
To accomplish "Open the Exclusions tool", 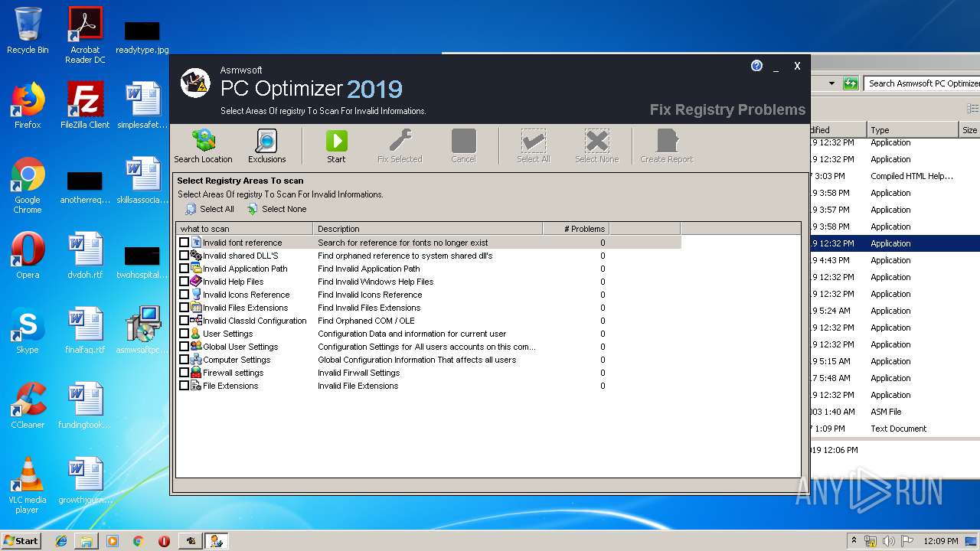I will (x=266, y=145).
